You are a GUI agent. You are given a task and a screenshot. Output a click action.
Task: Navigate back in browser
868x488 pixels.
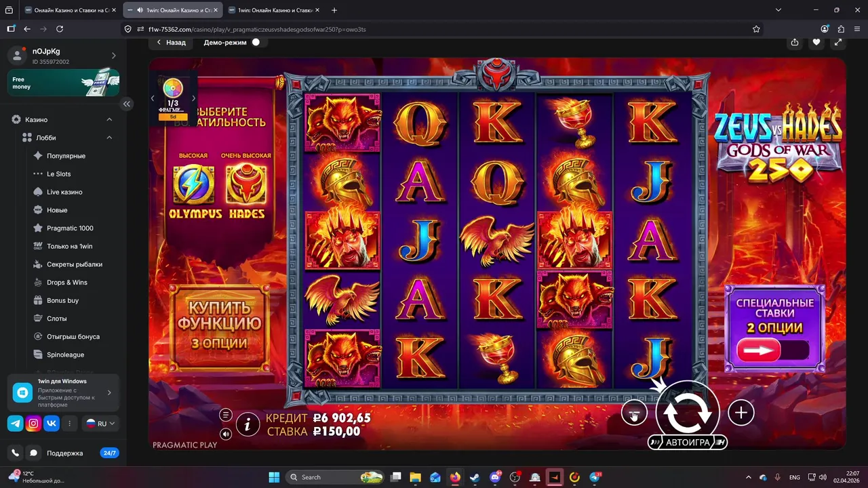pos(27,29)
